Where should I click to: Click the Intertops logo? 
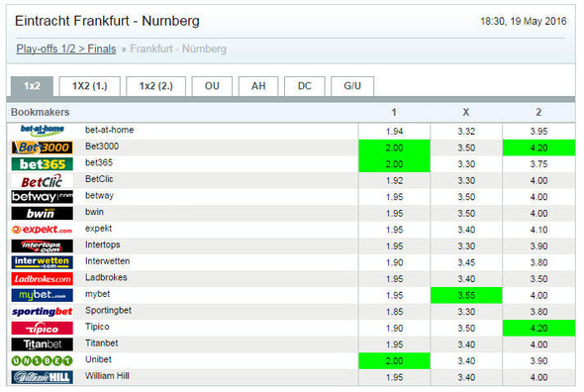[x=43, y=245]
